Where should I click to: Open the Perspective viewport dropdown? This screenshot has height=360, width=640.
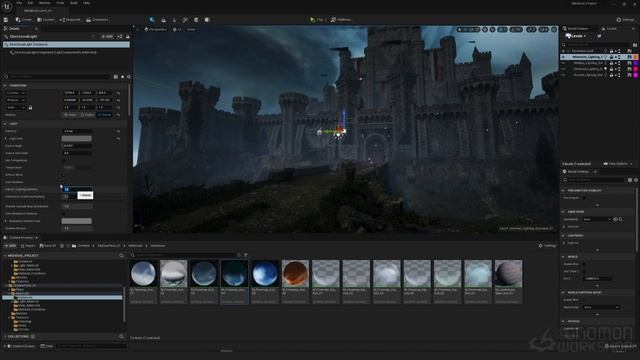(156, 29)
